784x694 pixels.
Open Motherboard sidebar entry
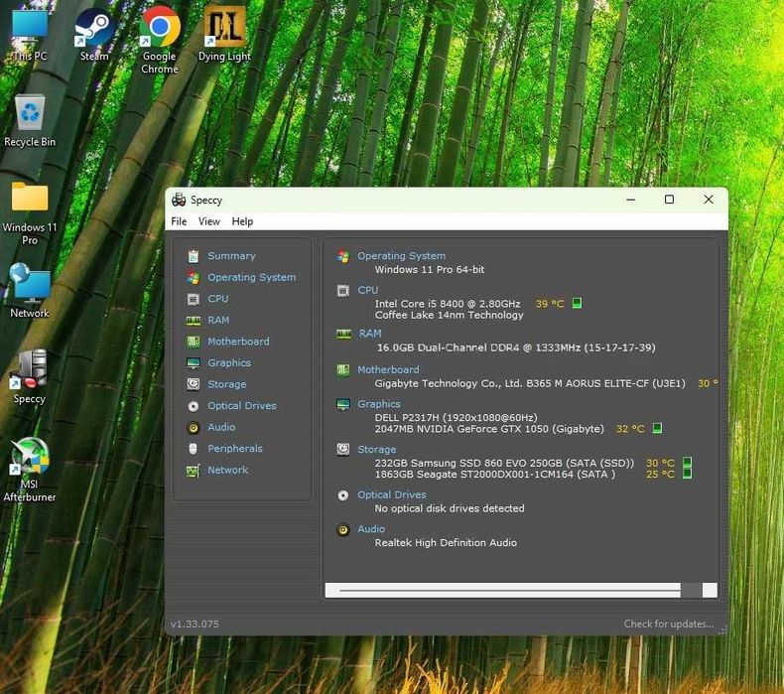[x=238, y=342]
